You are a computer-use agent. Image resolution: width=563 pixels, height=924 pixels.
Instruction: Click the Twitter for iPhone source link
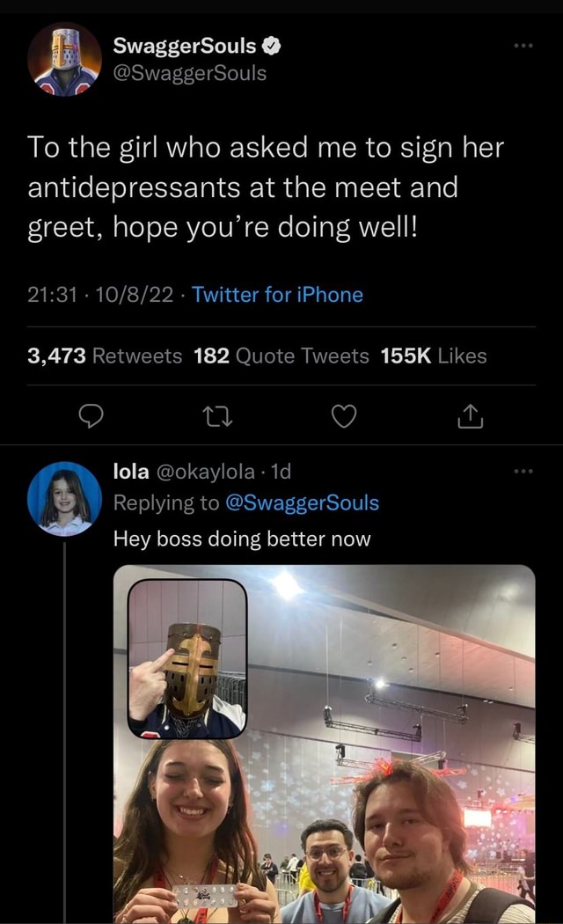[277, 295]
